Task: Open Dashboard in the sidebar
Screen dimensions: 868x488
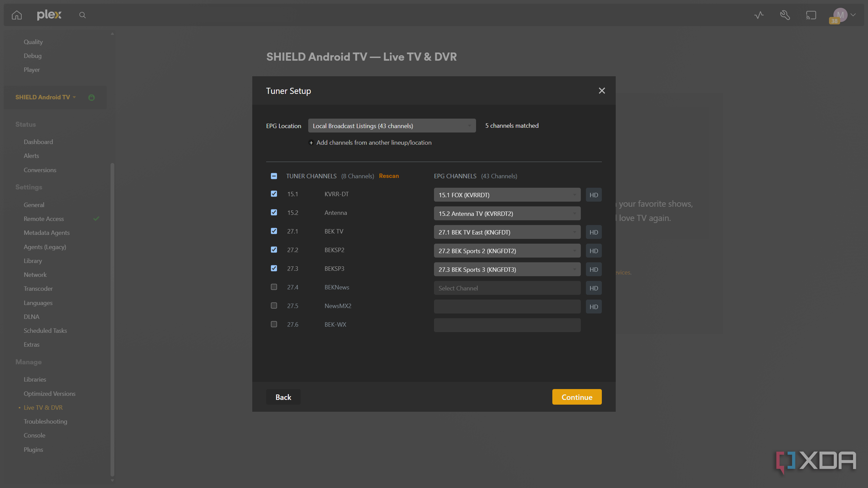Action: [38, 142]
